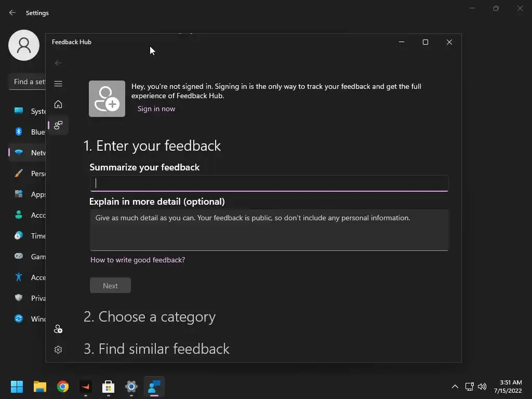This screenshot has height=399, width=532.
Task: Open How to write good feedback link
Action: (x=137, y=260)
